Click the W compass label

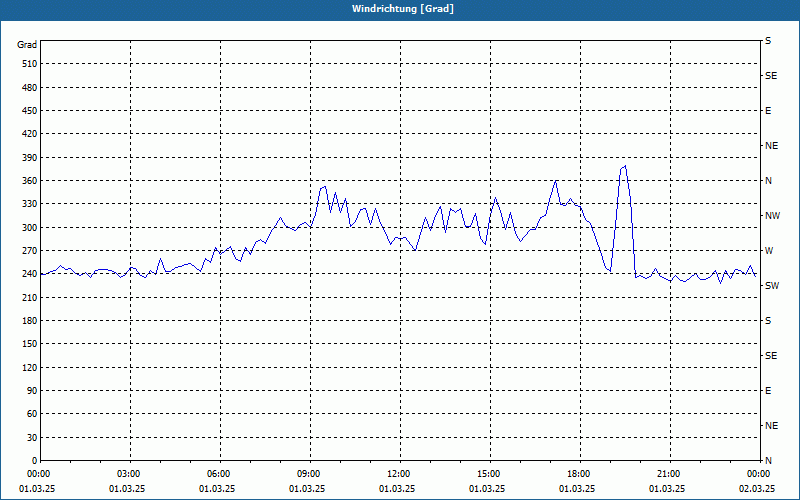pos(769,251)
